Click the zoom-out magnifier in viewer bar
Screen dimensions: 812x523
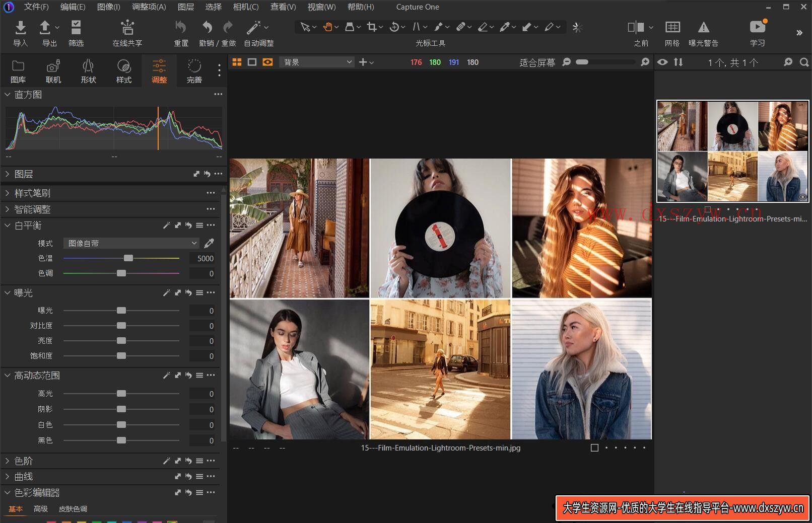[567, 62]
